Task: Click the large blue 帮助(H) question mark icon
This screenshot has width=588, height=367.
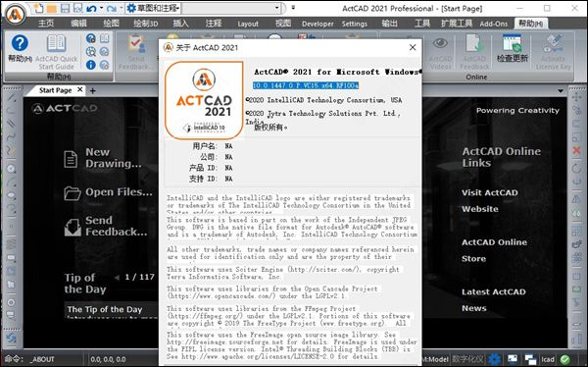Action: (x=20, y=48)
